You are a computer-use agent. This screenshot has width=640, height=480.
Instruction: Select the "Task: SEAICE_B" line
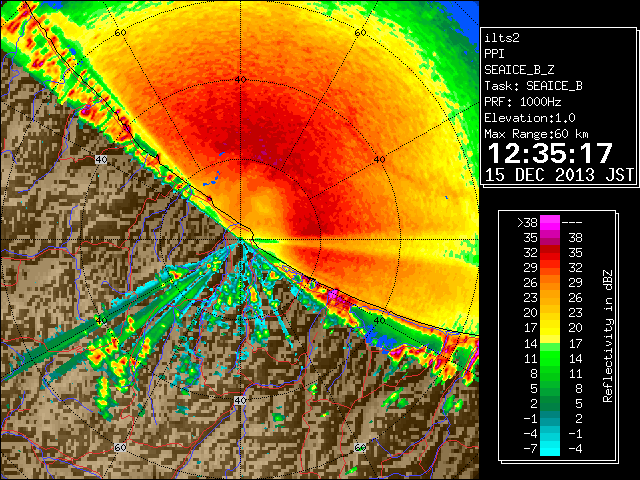(533, 86)
